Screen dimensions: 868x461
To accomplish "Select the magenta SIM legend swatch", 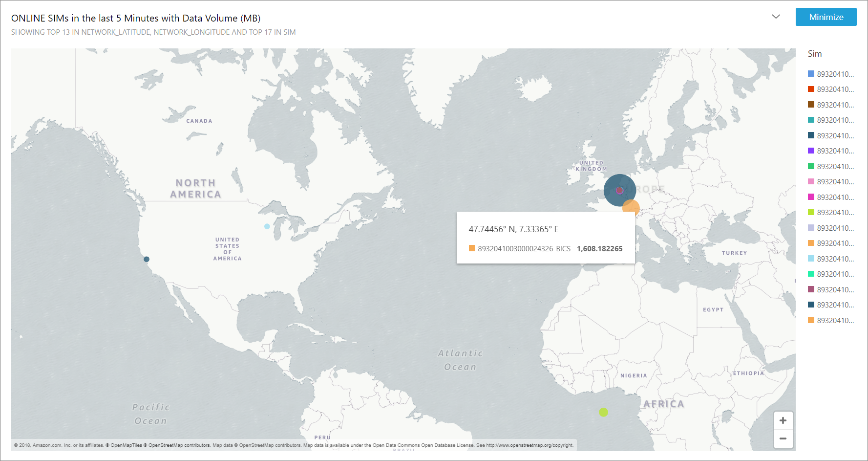I will (811, 197).
